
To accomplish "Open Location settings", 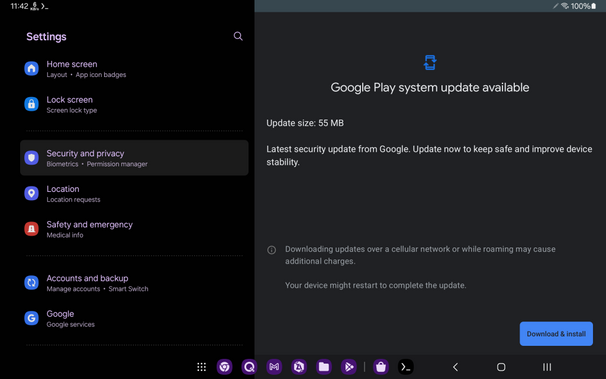I will coord(134,194).
